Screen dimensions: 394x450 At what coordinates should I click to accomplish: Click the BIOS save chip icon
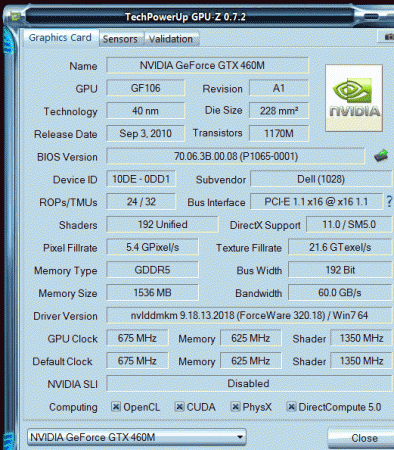click(x=381, y=156)
